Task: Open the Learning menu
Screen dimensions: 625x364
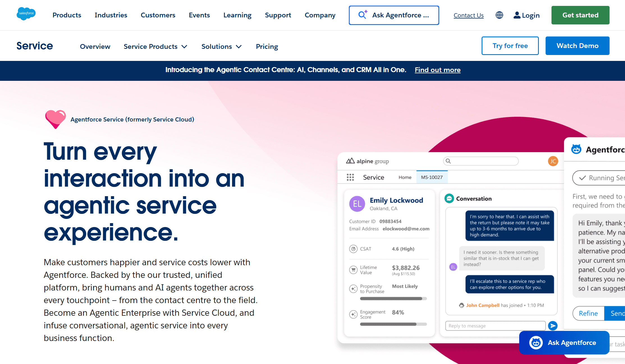Action: coord(237,15)
